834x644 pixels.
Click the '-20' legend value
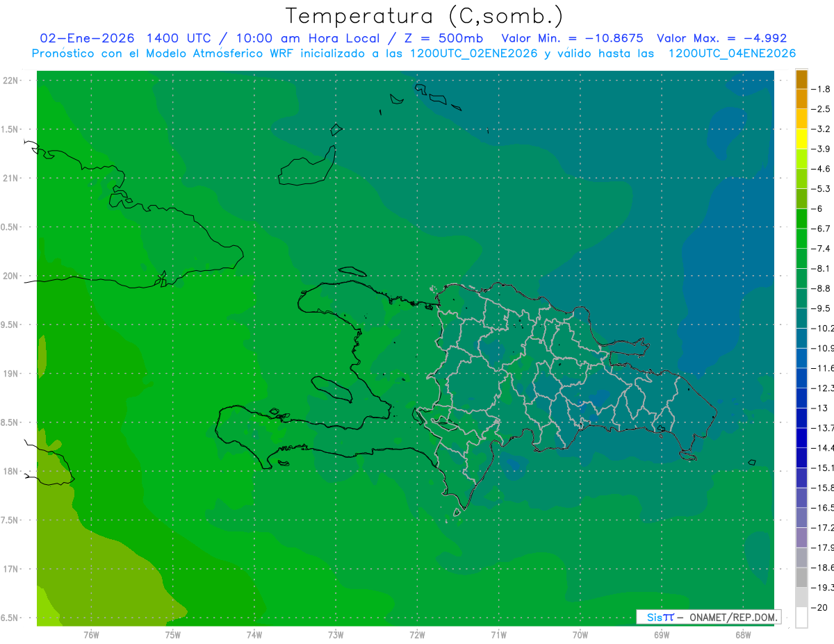pos(820,607)
